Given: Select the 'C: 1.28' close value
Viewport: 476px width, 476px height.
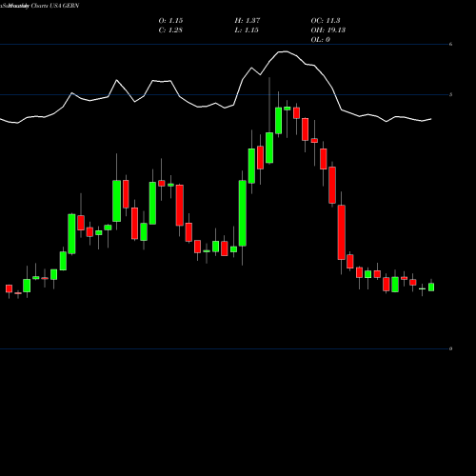Looking at the screenshot, I should pos(170,30).
